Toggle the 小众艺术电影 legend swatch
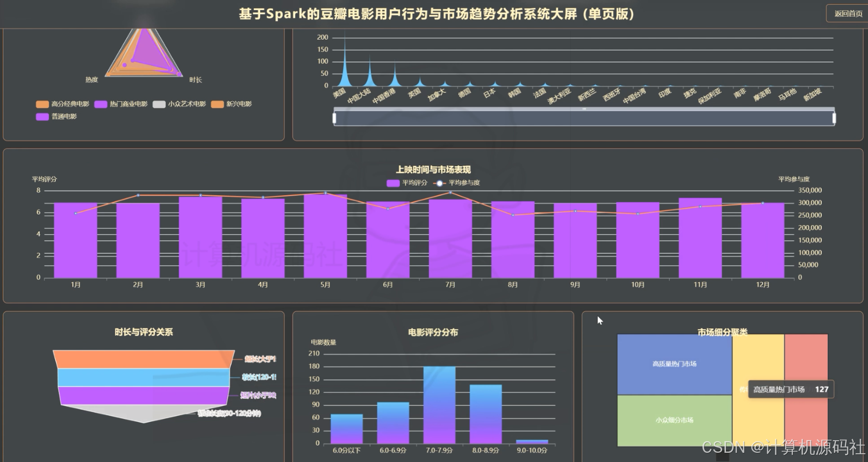Image resolution: width=868 pixels, height=462 pixels. (158, 104)
